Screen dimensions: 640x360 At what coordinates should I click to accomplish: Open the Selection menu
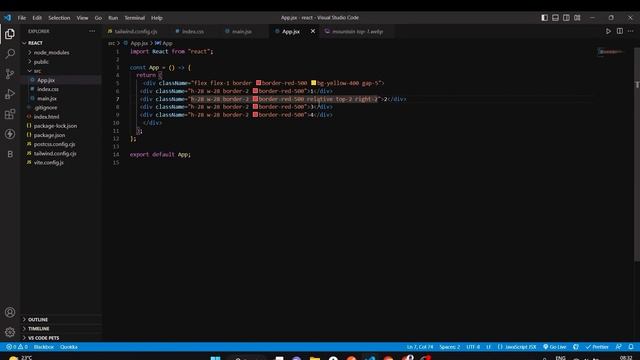[x=59, y=18]
